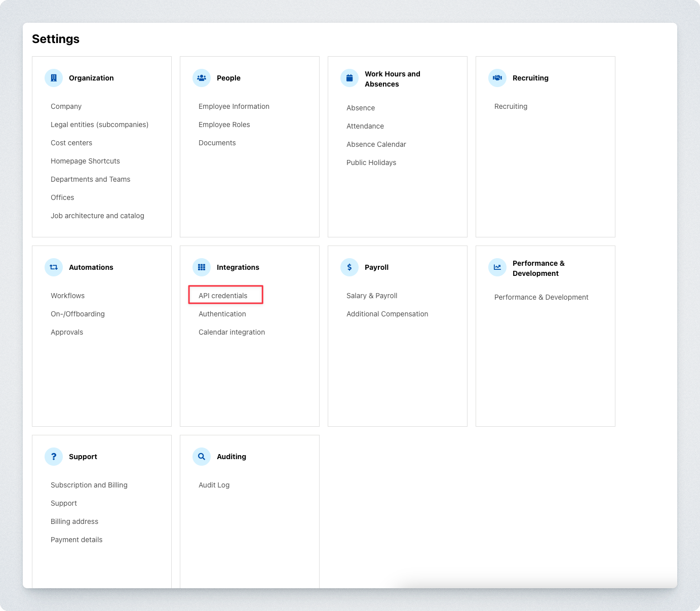
Task: Open API credentials settings
Action: [x=223, y=296]
